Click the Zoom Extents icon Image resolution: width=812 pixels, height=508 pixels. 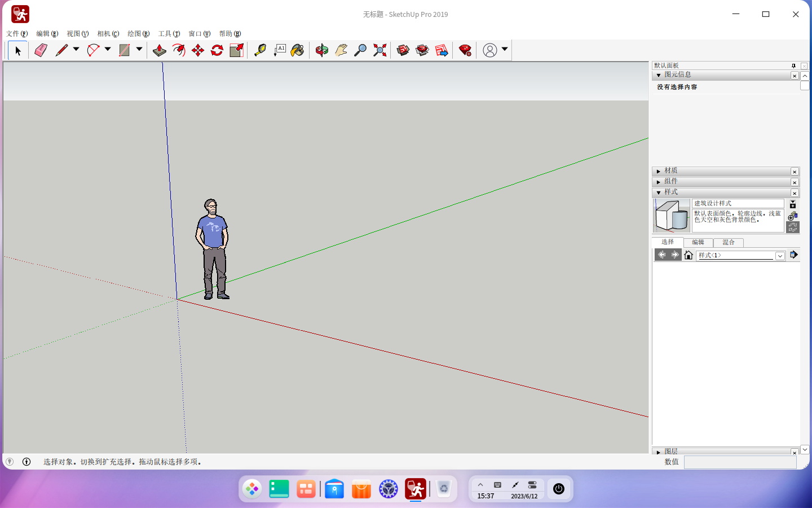coord(380,50)
